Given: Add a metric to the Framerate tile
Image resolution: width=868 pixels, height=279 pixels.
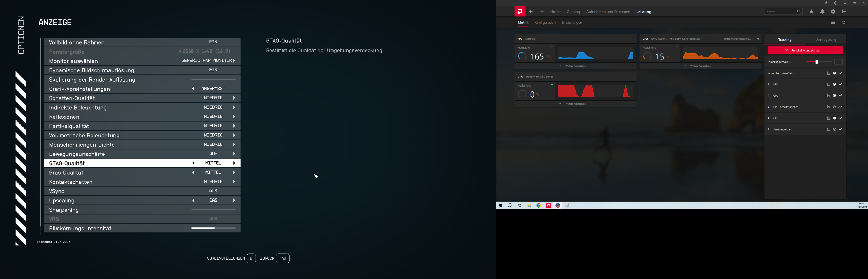Looking at the screenshot, I should point(552,47).
